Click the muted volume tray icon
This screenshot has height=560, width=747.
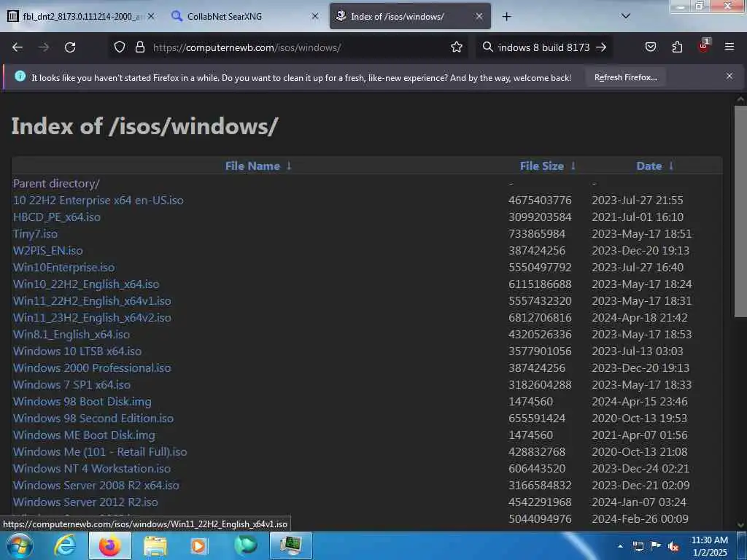(673, 547)
